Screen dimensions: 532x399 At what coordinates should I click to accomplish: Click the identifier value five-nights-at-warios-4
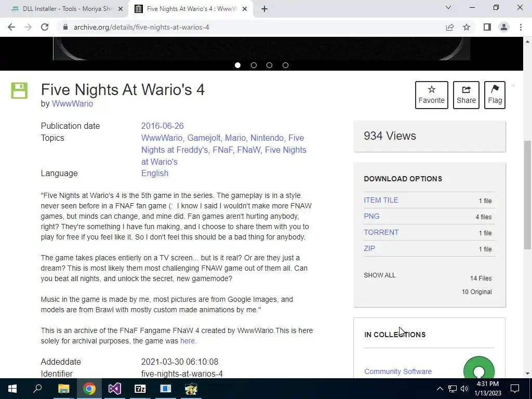(x=182, y=374)
